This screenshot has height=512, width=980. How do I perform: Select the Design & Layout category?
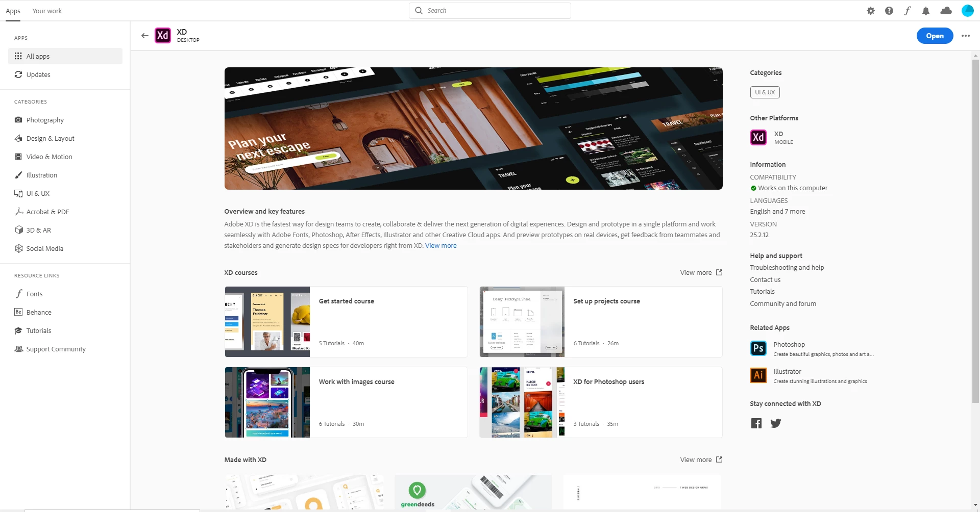coord(65,138)
